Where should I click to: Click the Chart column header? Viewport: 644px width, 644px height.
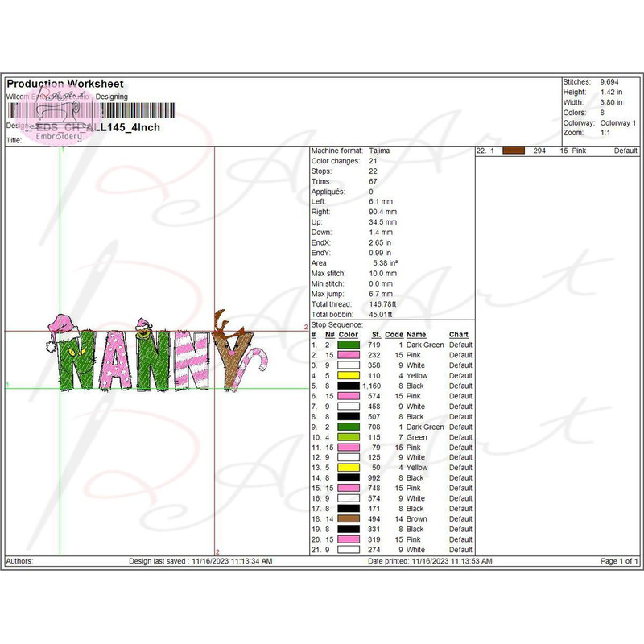coord(459,335)
